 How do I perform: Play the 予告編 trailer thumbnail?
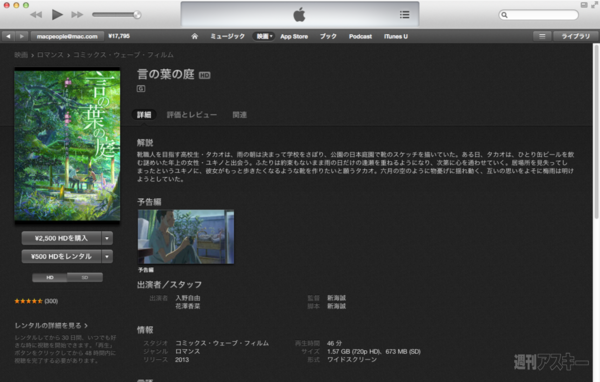point(186,237)
